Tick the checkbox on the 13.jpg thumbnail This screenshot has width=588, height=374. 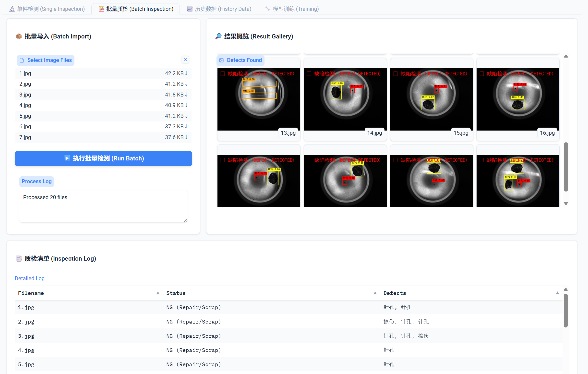click(x=223, y=74)
